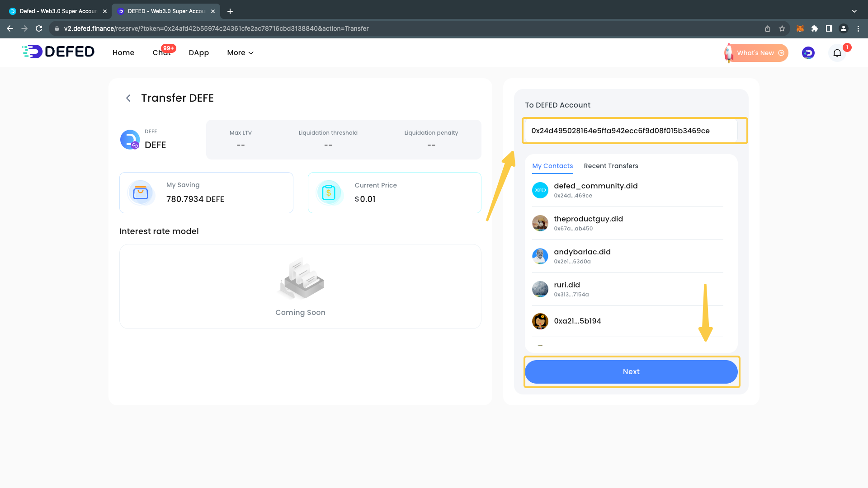868x488 pixels.
Task: Open the notifications bell icon
Action: pos(837,53)
